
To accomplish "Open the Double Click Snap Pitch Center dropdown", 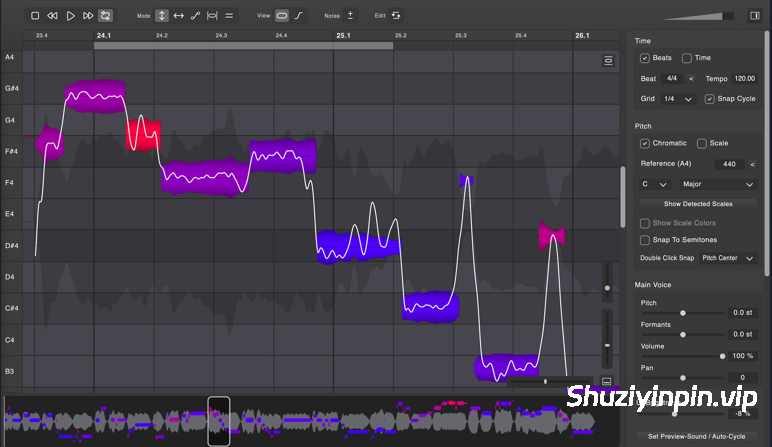I will tap(728, 258).
